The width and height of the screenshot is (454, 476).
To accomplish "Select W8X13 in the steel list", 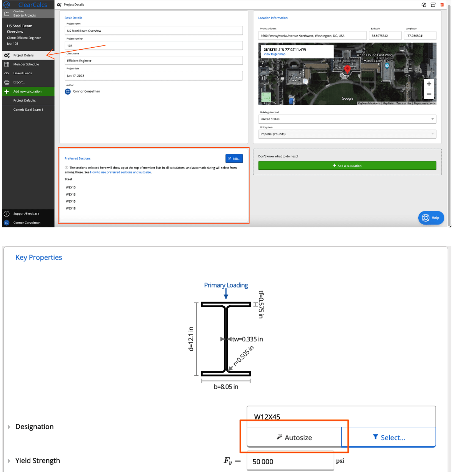I will click(71, 195).
